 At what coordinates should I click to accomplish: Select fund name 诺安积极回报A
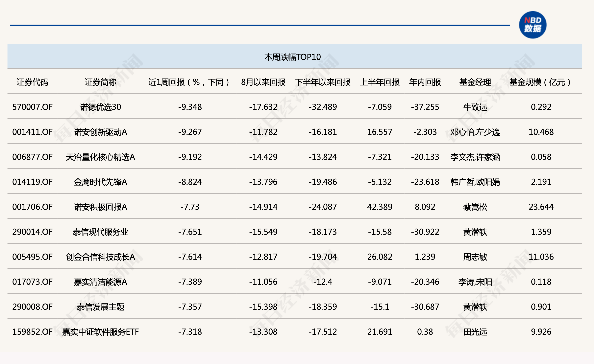click(x=100, y=207)
